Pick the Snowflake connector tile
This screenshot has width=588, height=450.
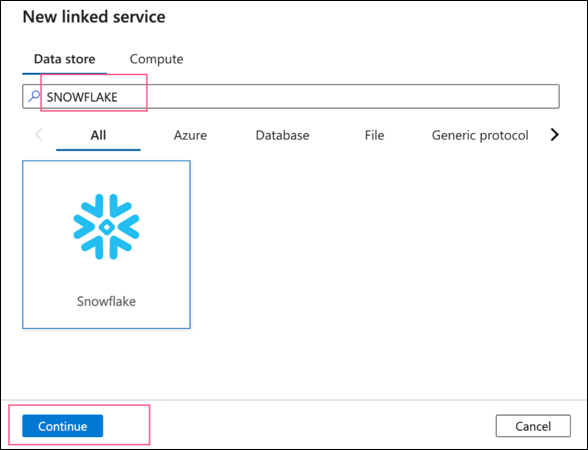(106, 244)
